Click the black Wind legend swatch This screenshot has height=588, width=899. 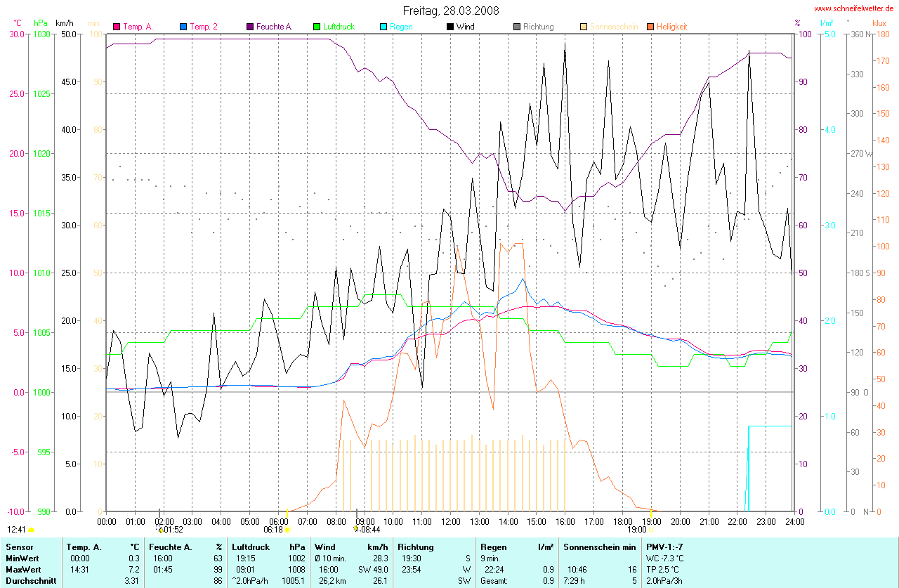pyautogui.click(x=449, y=27)
